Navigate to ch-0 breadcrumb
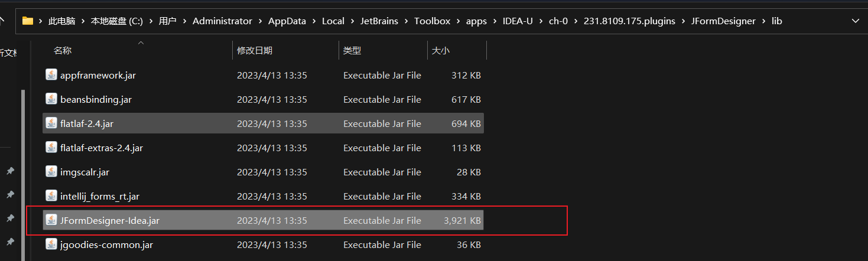868x261 pixels. [558, 21]
